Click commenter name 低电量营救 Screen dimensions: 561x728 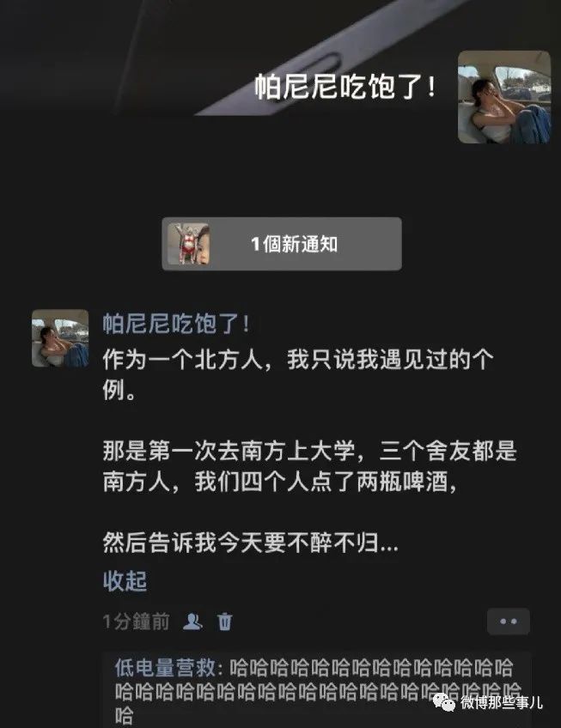(x=165, y=668)
